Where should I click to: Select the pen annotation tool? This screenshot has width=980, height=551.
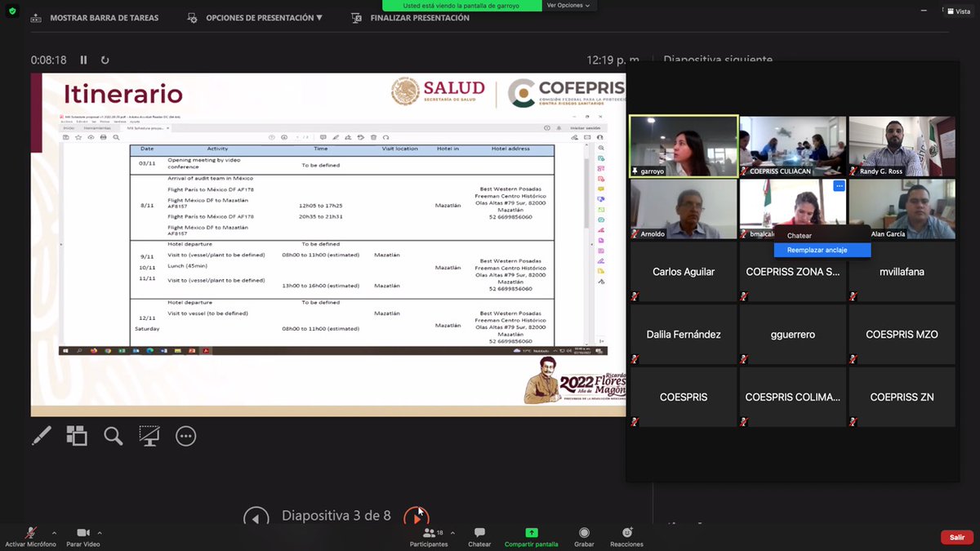click(x=41, y=436)
